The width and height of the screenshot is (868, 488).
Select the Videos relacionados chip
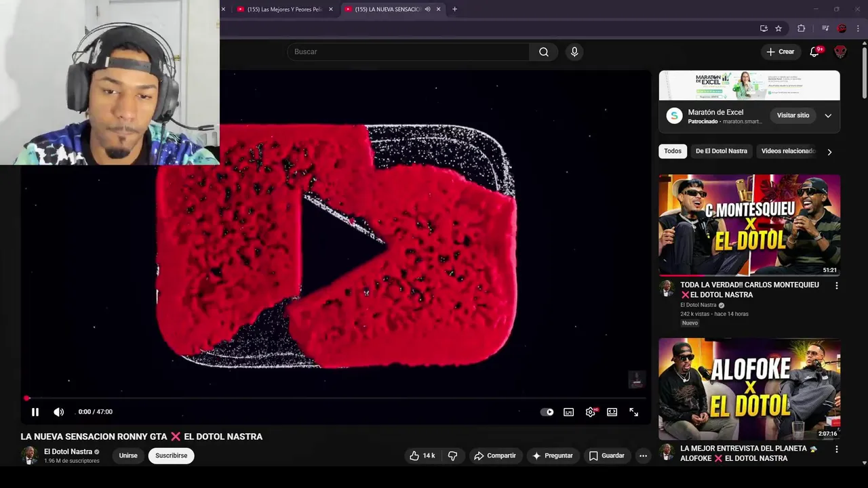tap(788, 151)
